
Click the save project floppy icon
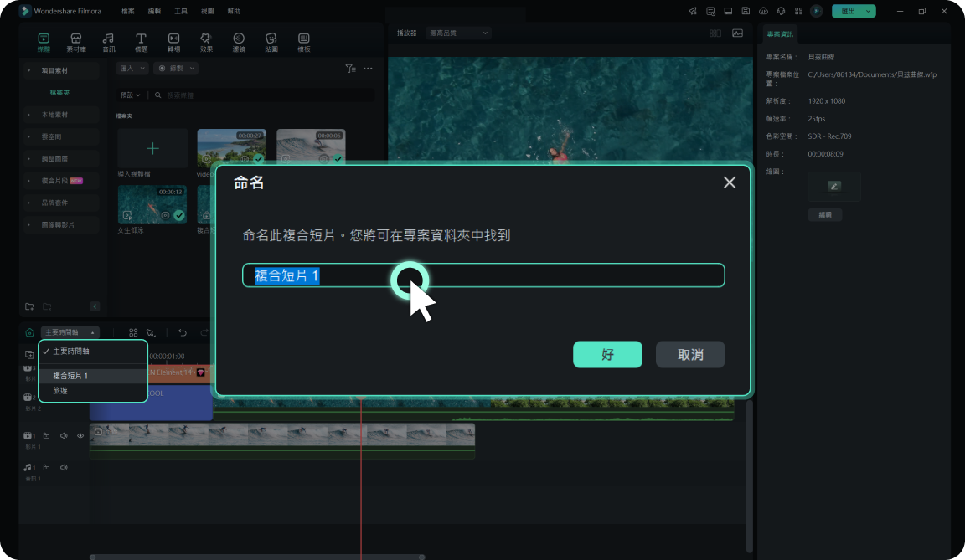click(x=746, y=11)
